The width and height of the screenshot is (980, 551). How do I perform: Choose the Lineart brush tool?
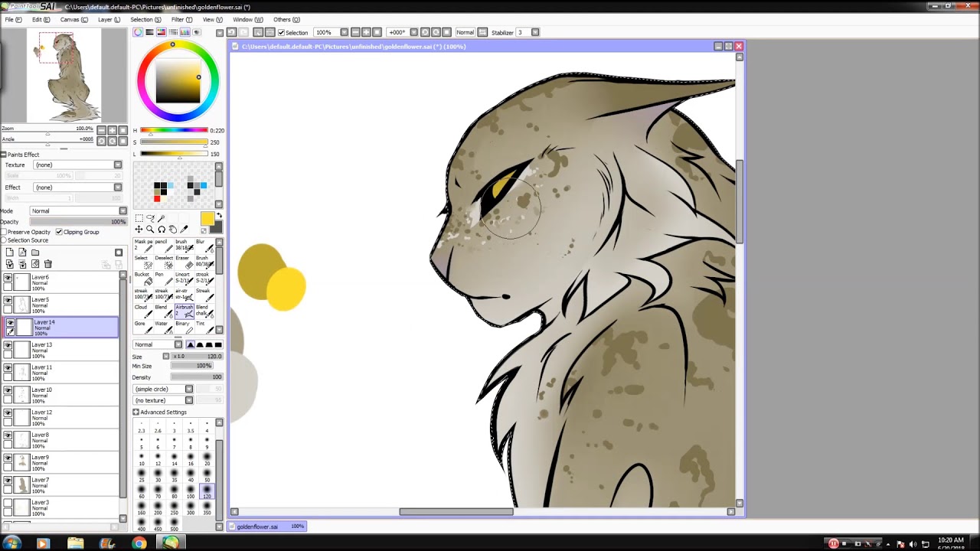coord(183,278)
